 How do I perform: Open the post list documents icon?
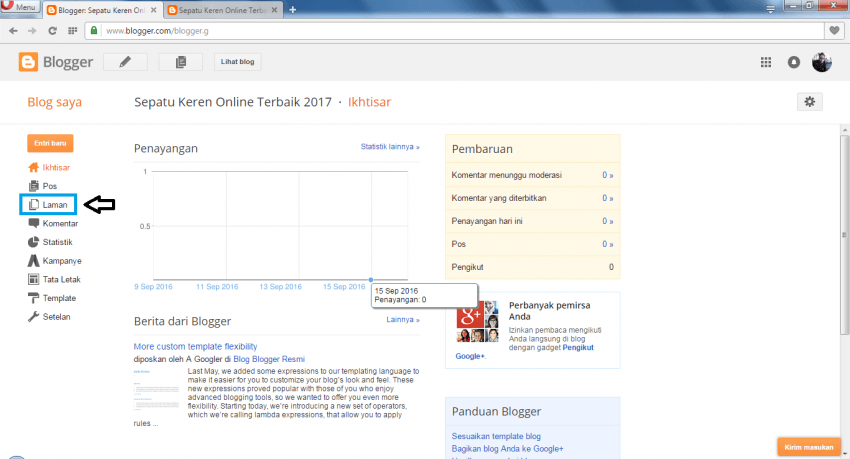(181, 62)
